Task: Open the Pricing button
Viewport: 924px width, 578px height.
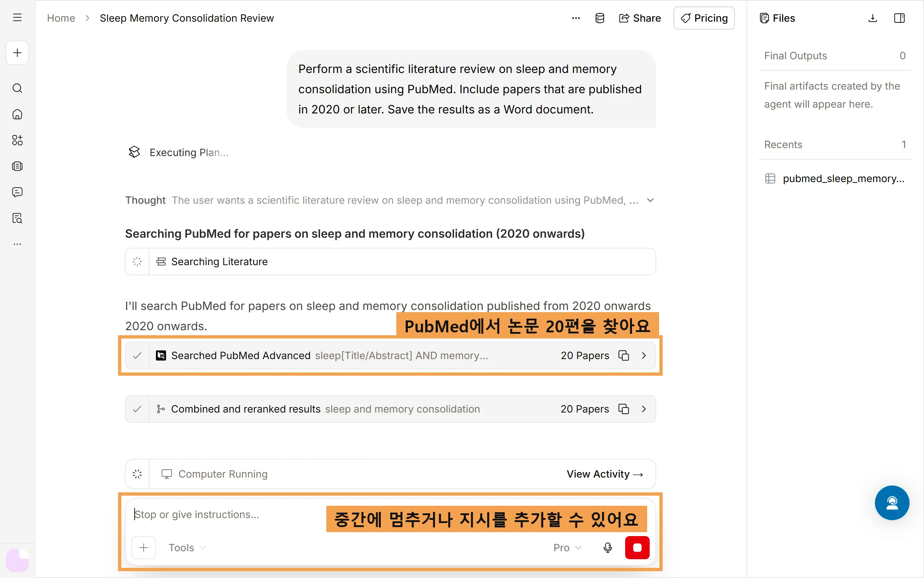Action: [704, 18]
